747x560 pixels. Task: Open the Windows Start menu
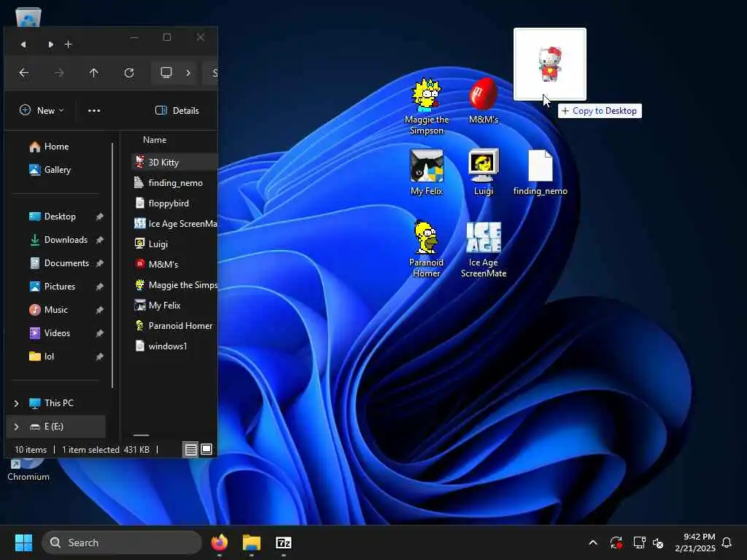[x=23, y=542]
